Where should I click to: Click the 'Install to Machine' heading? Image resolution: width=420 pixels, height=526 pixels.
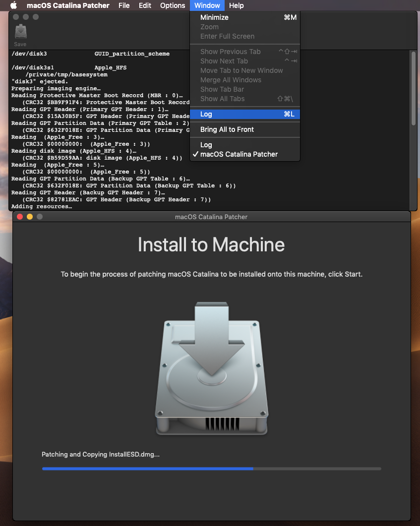point(211,244)
